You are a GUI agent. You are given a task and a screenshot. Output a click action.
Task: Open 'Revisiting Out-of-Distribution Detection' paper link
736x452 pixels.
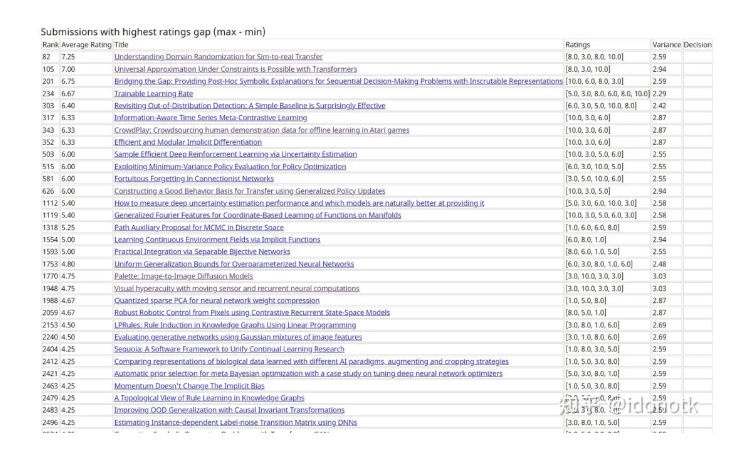coord(250,106)
